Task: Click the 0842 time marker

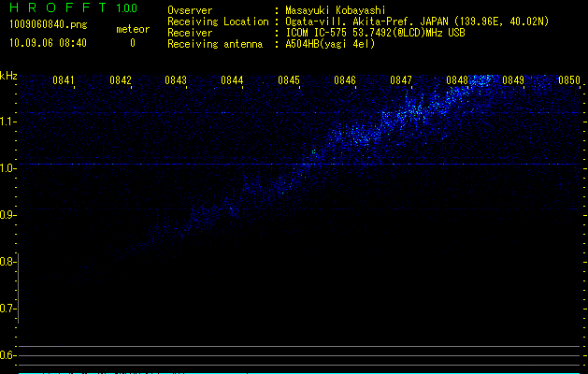Action: (121, 80)
